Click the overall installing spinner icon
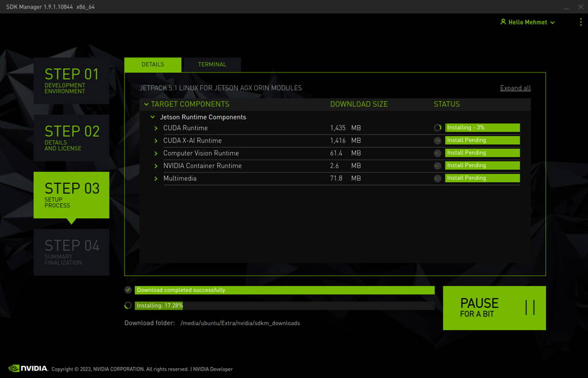The image size is (588, 378). [128, 306]
